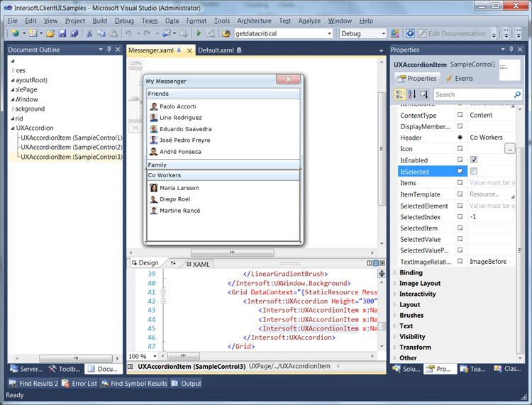Close the Messenger.xaml tab
Screen dimensions: 532x405
click(x=189, y=50)
